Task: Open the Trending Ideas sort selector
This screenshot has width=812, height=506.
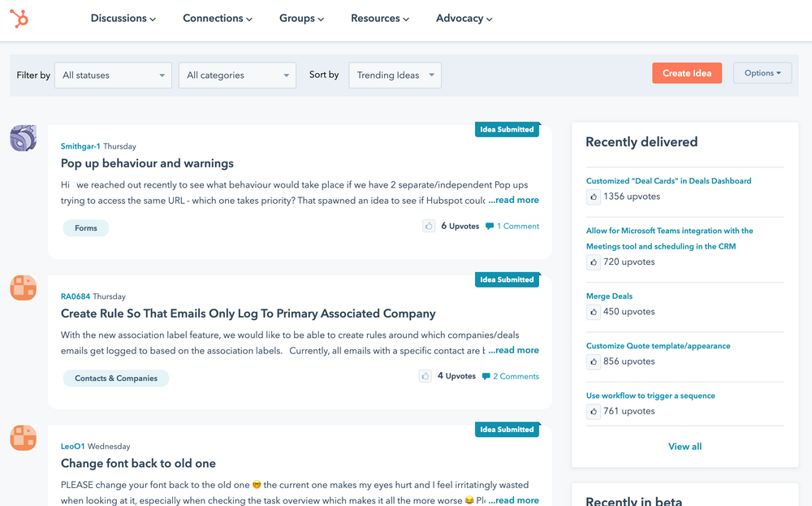Action: pos(395,74)
